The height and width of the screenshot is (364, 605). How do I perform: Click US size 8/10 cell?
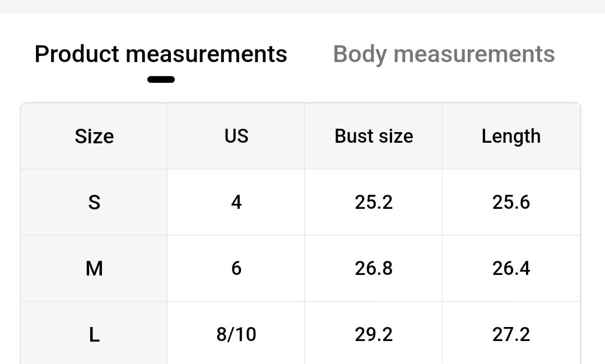236,334
